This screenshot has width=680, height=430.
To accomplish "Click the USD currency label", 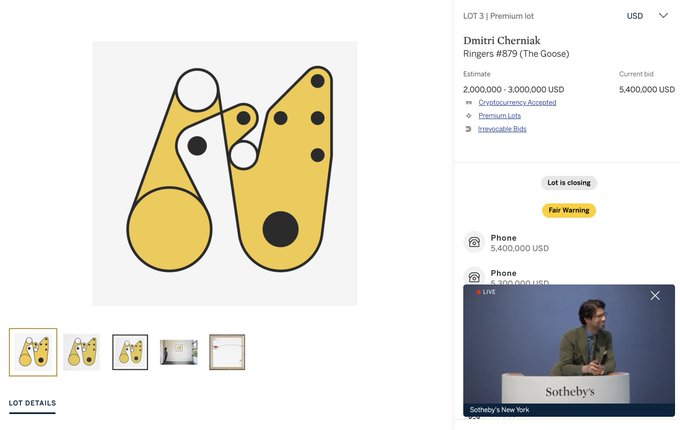I will coord(634,16).
